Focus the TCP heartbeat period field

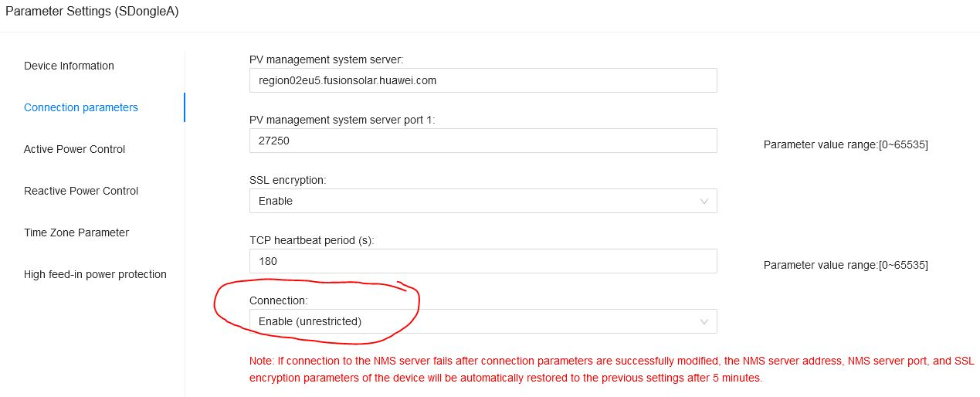[483, 261]
